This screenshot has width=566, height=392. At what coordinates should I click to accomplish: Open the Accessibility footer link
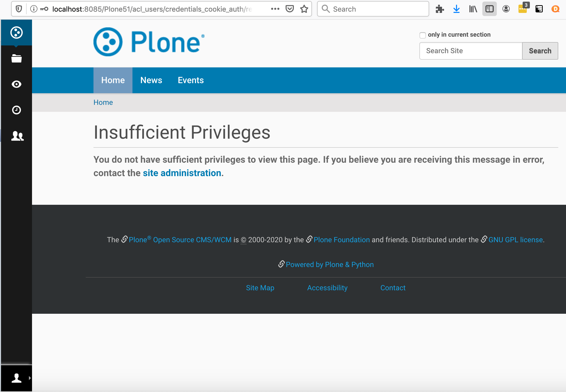tap(327, 288)
